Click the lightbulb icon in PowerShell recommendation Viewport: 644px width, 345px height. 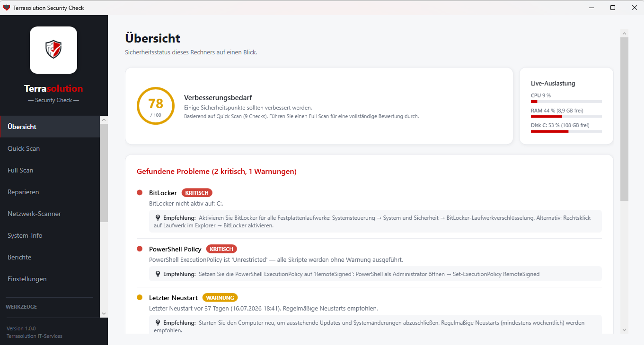158,274
